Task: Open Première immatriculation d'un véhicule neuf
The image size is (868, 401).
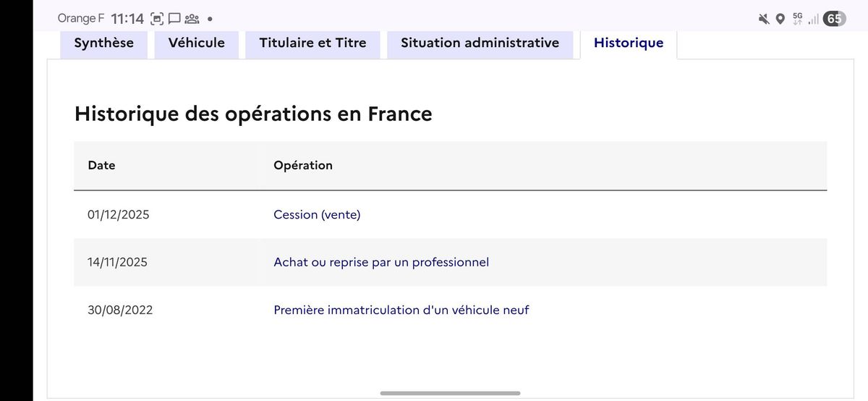Action: point(401,310)
